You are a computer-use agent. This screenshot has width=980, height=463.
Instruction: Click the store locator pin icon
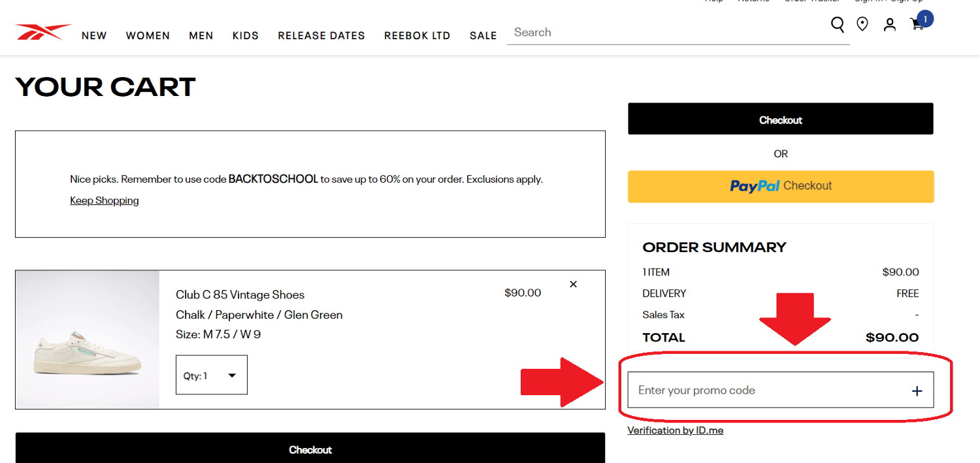(862, 24)
